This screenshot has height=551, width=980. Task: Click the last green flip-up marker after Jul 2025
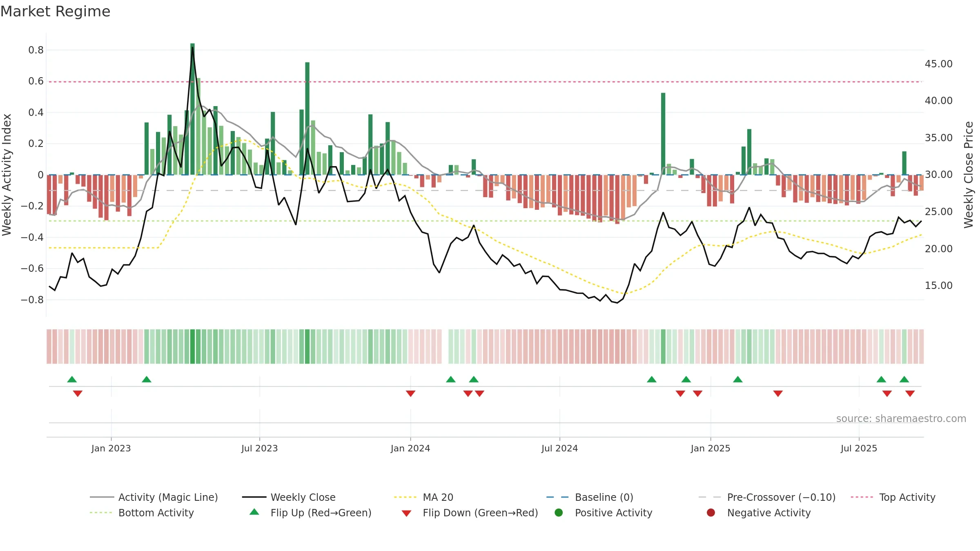pyautogui.click(x=904, y=379)
